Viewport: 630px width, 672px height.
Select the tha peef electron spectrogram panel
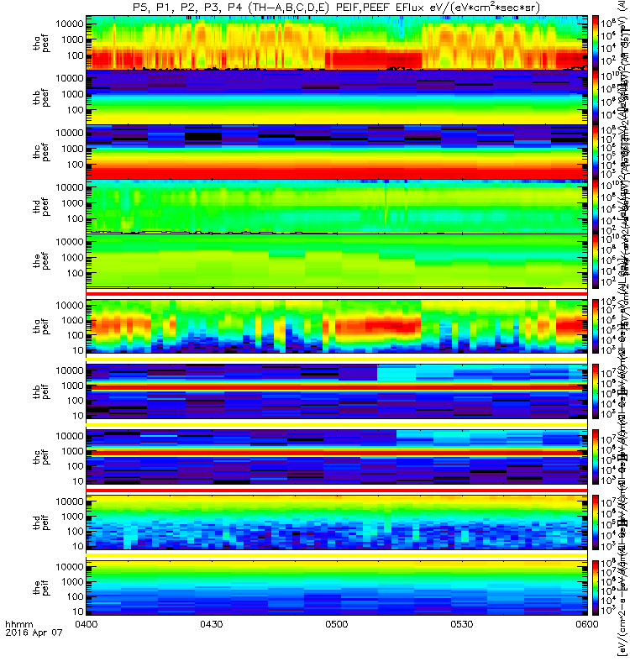click(x=337, y=43)
